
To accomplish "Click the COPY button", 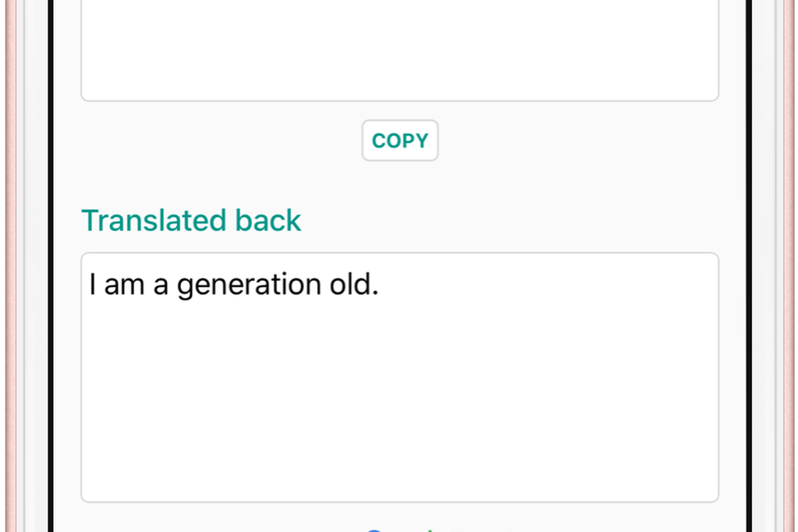I will point(399,141).
